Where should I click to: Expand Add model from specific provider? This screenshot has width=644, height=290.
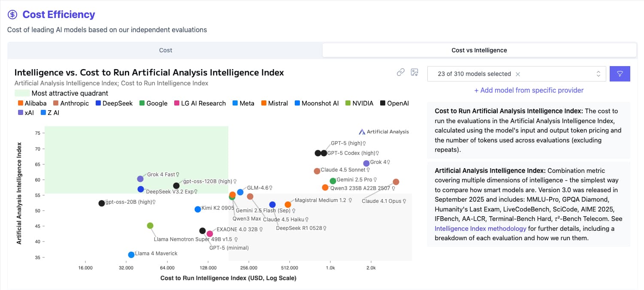[529, 90]
